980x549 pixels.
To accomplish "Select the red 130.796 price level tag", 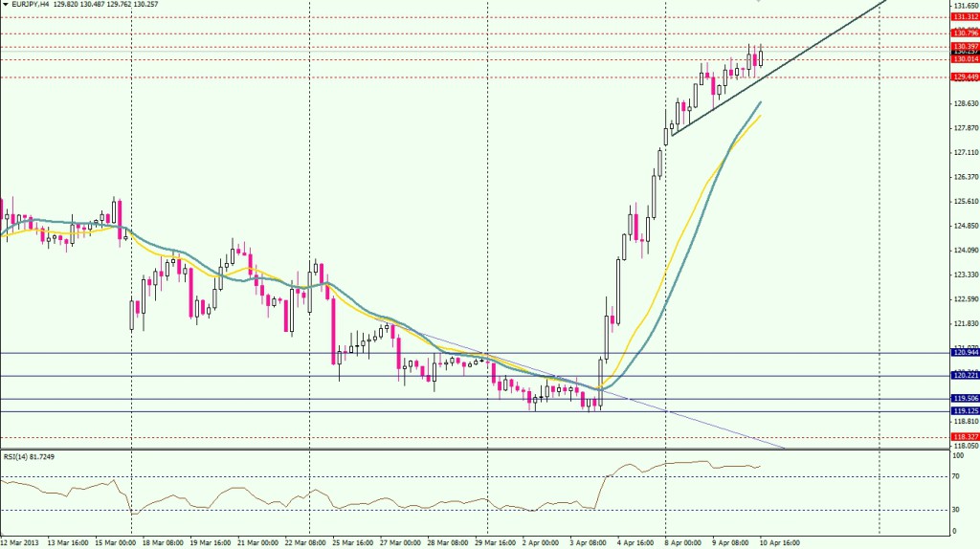I will pos(964,33).
